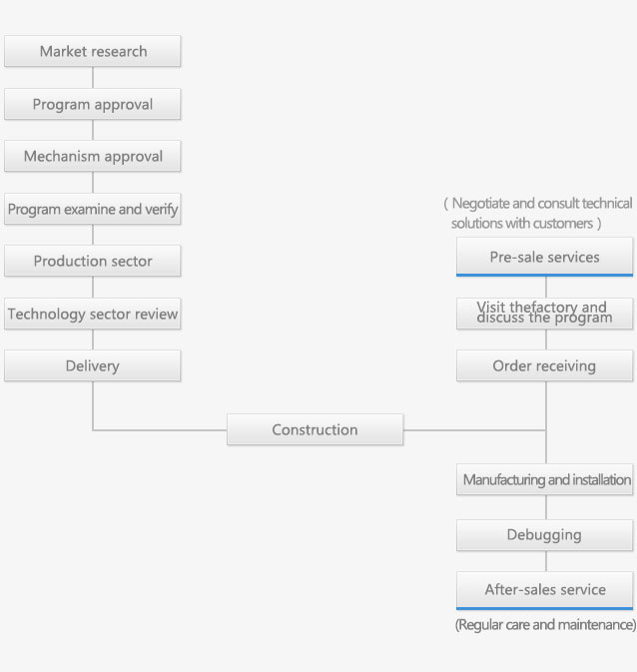Select the Order receiving step
637x672 pixels.
pos(545,365)
